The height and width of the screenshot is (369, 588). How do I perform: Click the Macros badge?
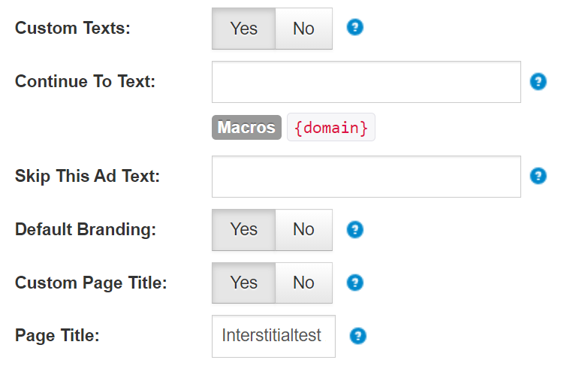[x=246, y=128]
